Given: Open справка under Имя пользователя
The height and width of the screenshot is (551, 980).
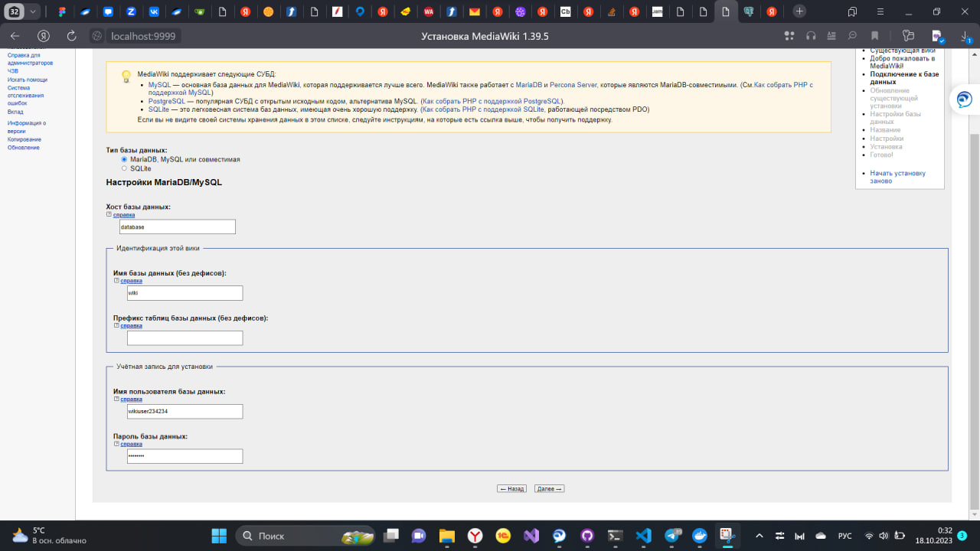Looking at the screenshot, I should click(x=131, y=399).
